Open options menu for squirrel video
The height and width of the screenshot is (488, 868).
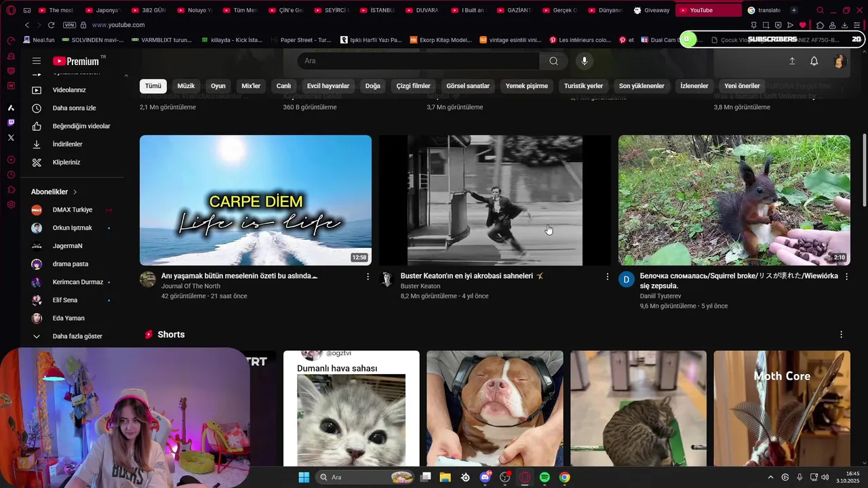coord(846,277)
